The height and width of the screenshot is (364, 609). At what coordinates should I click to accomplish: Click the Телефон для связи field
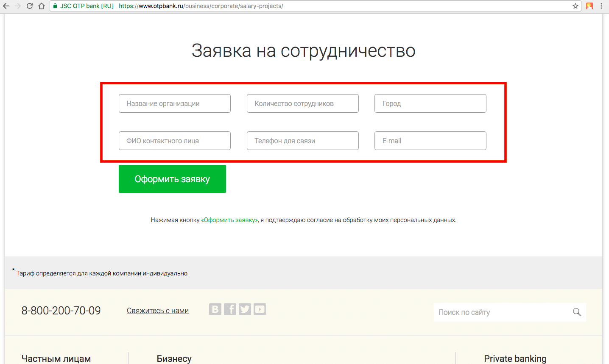point(303,141)
